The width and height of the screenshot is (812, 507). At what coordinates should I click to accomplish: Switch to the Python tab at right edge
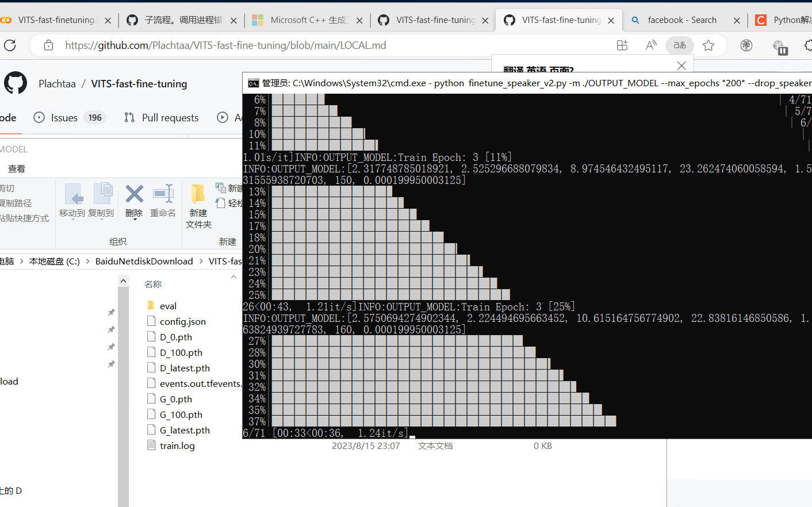782,20
